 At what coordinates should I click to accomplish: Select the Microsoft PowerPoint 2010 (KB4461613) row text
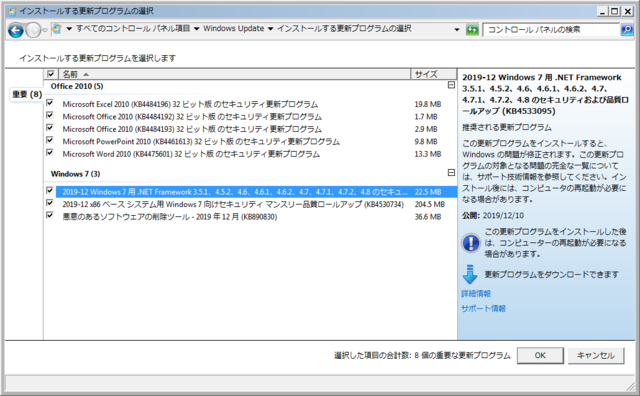coord(201,142)
